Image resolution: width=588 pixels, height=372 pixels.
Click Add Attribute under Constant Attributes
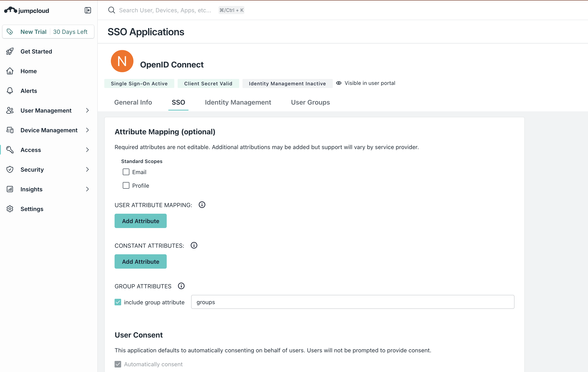coord(140,261)
